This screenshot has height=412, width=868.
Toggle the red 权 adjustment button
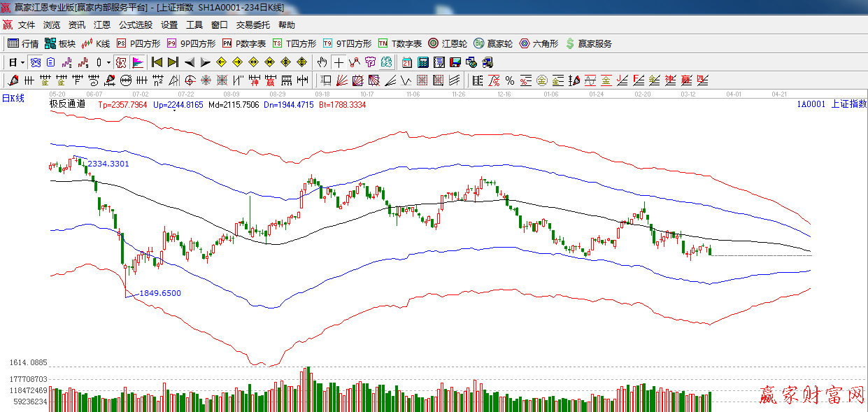pyautogui.click(x=121, y=62)
